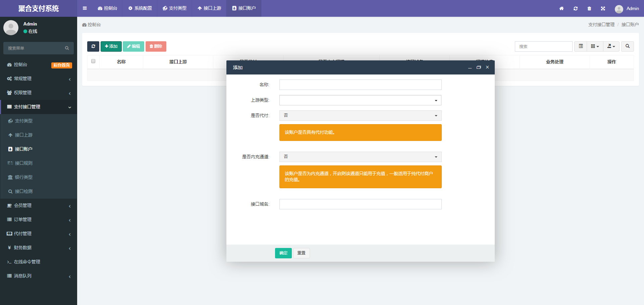Open the 是否代付 dropdown
Image resolution: width=644 pixels, height=305 pixels.
click(x=360, y=116)
